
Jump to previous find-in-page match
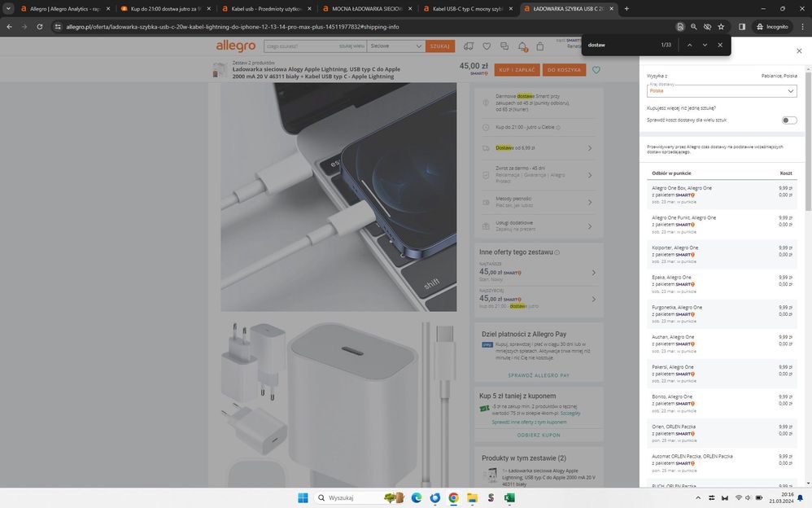(689, 45)
